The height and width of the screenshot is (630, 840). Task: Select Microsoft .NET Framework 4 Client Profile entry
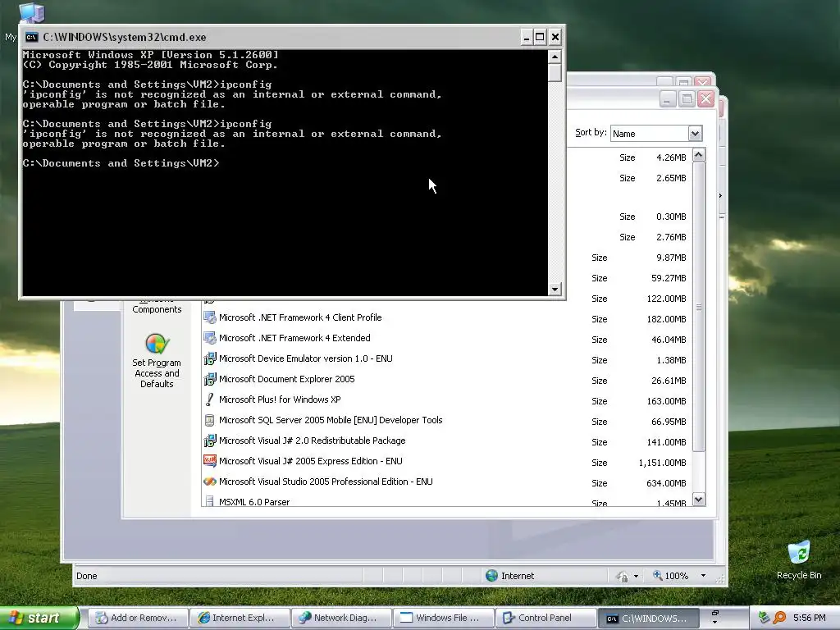point(447,318)
